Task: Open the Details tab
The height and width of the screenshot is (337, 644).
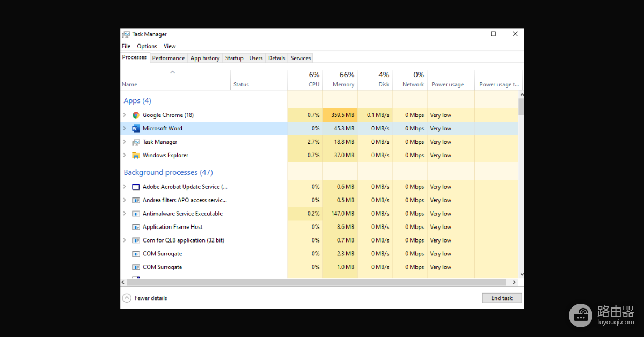Action: (x=277, y=58)
